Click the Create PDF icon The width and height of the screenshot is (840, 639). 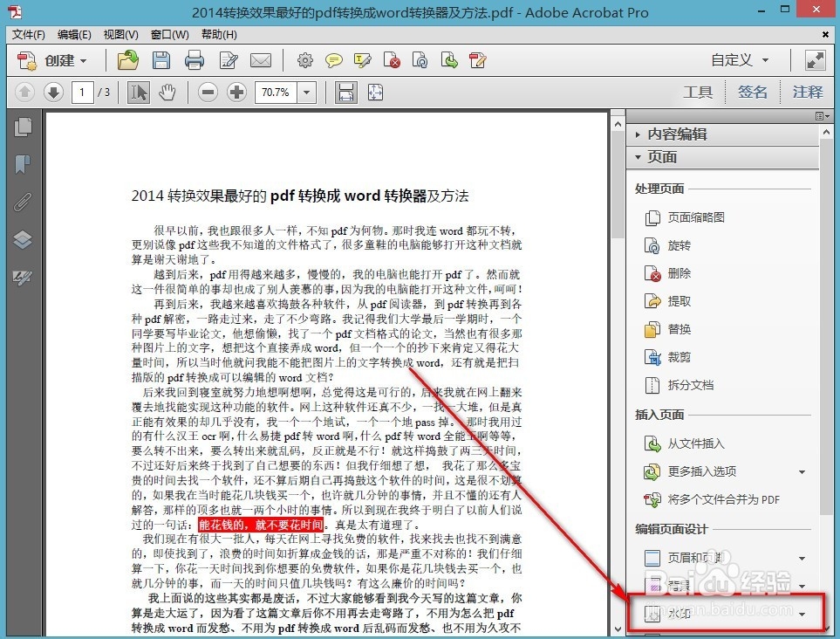(26, 60)
